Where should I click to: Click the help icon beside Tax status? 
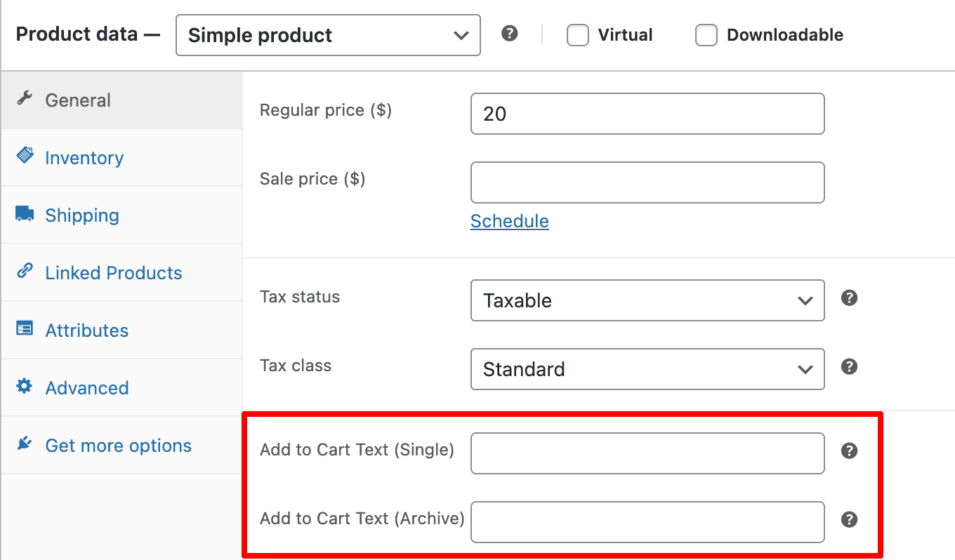(x=850, y=298)
